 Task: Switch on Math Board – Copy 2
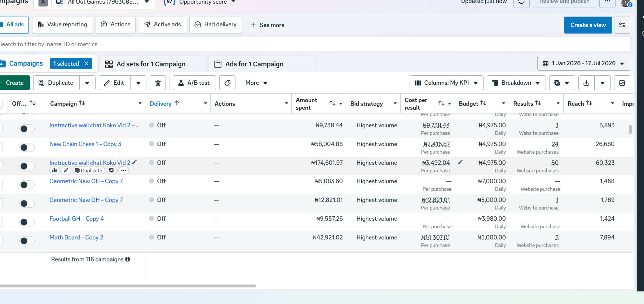pyautogui.click(x=27, y=241)
